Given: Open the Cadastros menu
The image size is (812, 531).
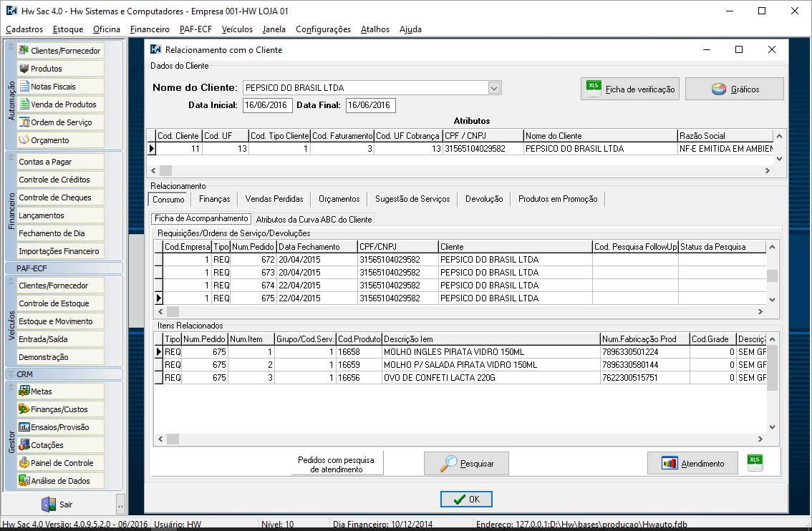Looking at the screenshot, I should [24, 29].
